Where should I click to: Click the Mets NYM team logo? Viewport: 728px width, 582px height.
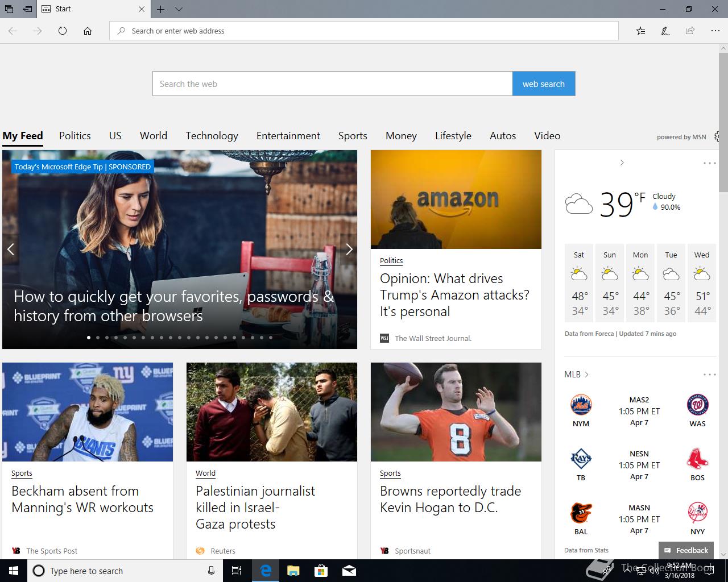581,405
